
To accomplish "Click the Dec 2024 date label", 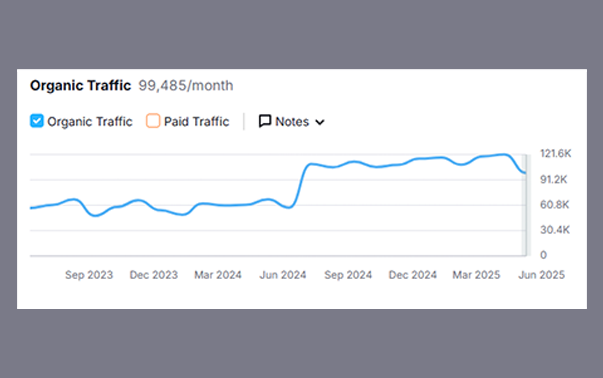I will coord(413,275).
